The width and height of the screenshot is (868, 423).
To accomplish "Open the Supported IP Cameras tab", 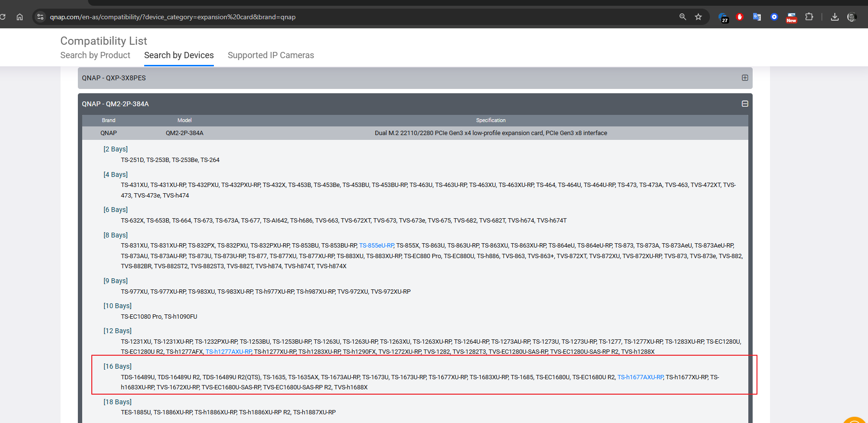I will point(271,55).
